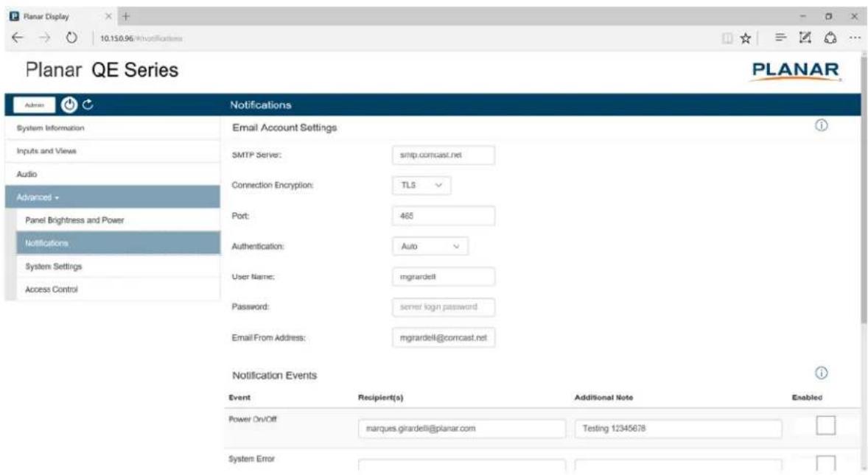Open the Notification Events info icon
The image size is (868, 475).
(x=821, y=373)
